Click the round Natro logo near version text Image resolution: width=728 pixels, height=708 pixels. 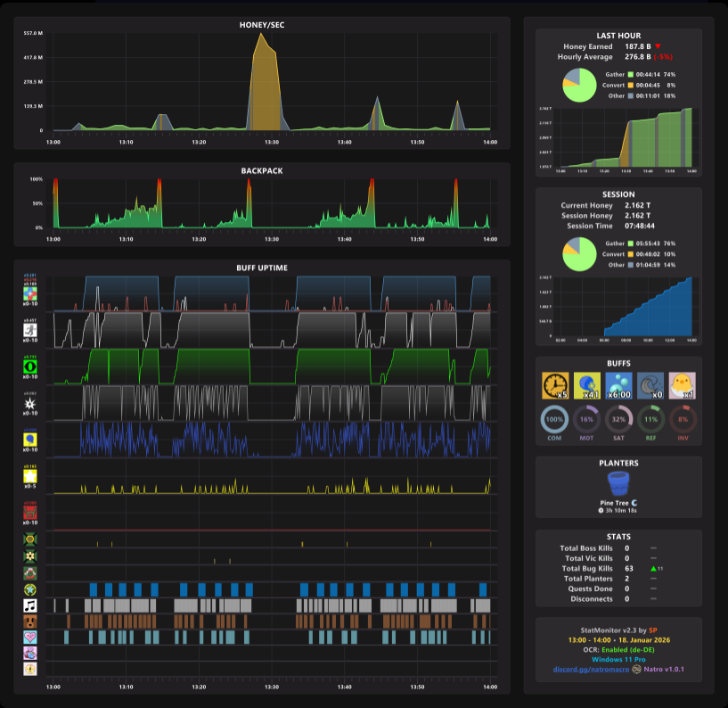[x=636, y=670]
